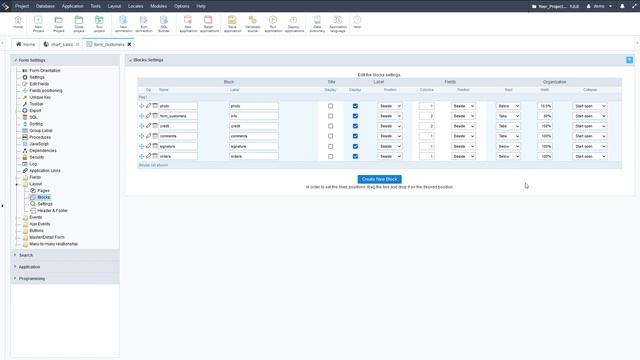This screenshot has width=640, height=360.
Task: Open the Layout menu
Action: pyautogui.click(x=114, y=6)
